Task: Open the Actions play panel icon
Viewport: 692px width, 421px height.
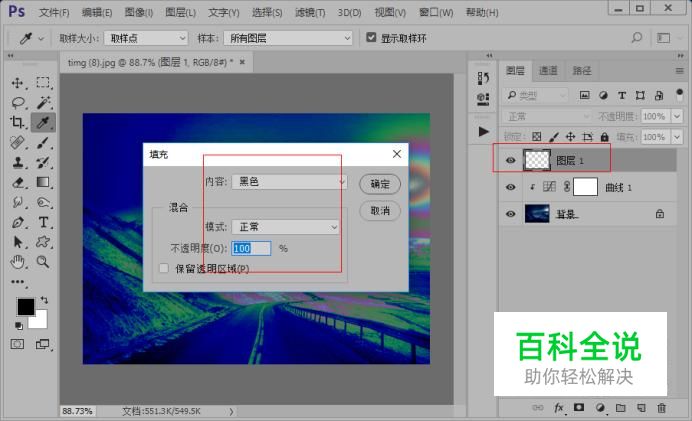Action: (484, 132)
